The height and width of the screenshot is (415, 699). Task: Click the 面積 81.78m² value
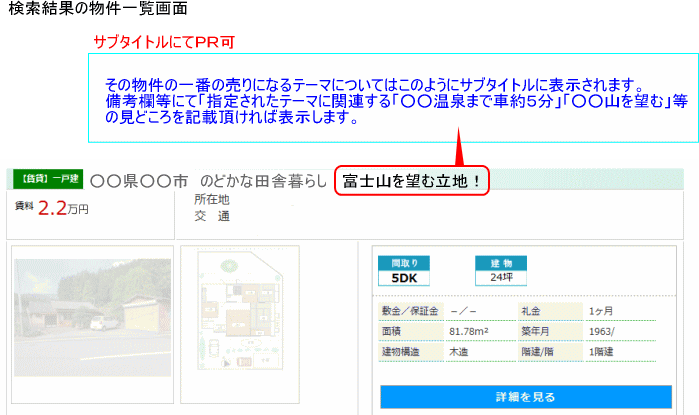click(470, 330)
